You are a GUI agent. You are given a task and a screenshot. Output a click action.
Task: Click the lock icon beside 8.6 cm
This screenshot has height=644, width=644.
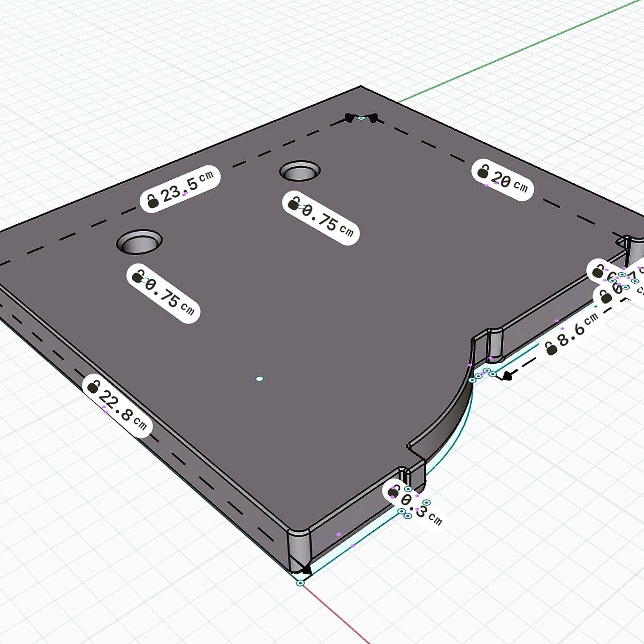coord(551,348)
